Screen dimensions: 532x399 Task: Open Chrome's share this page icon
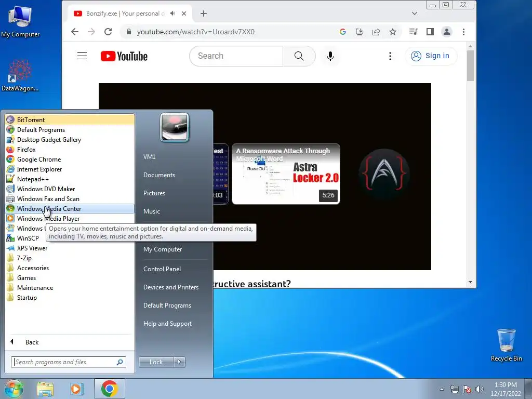(376, 32)
